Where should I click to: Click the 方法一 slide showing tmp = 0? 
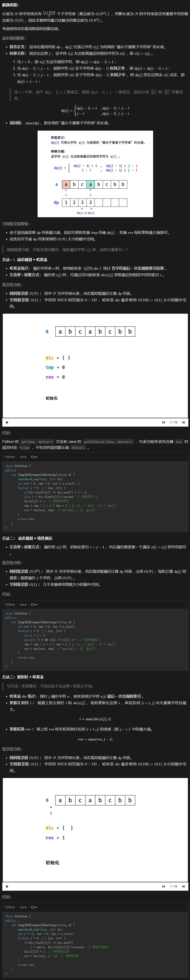[x=95, y=366]
